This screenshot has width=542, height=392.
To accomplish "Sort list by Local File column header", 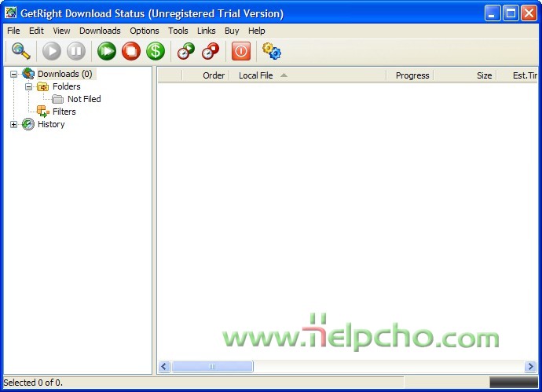I will point(308,75).
